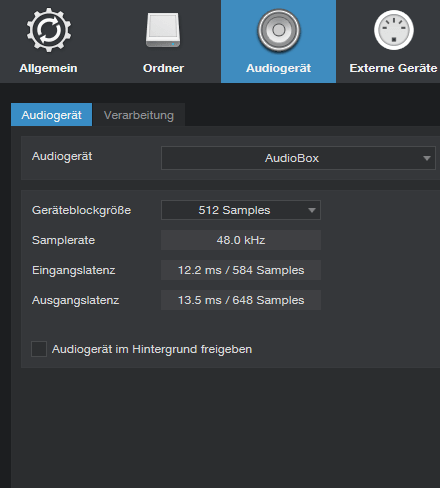Click the Allgemein gear icon
The width and height of the screenshot is (440, 488).
49,30
